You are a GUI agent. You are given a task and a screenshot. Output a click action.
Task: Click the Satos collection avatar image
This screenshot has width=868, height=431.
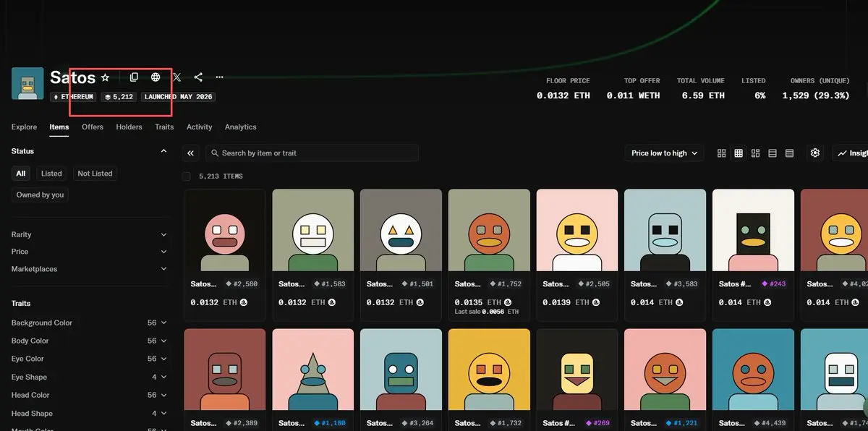(27, 83)
